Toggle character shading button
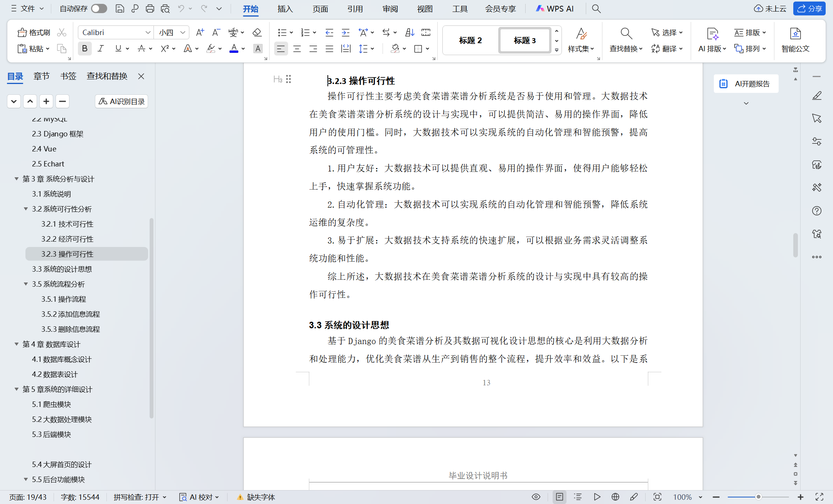The height and width of the screenshot is (504, 833). click(x=258, y=49)
